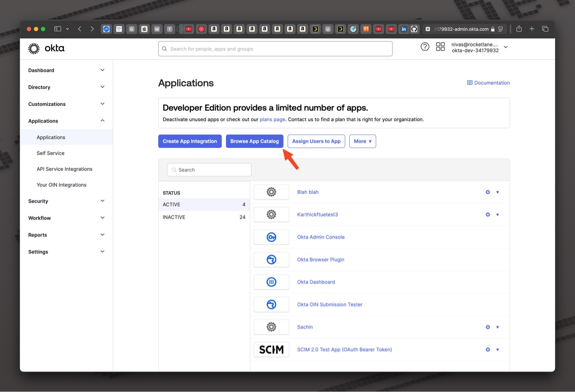Viewport: 575px width, 392px height.
Task: Open the Safari sidebar dropdown chevron
Action: pyautogui.click(x=68, y=29)
